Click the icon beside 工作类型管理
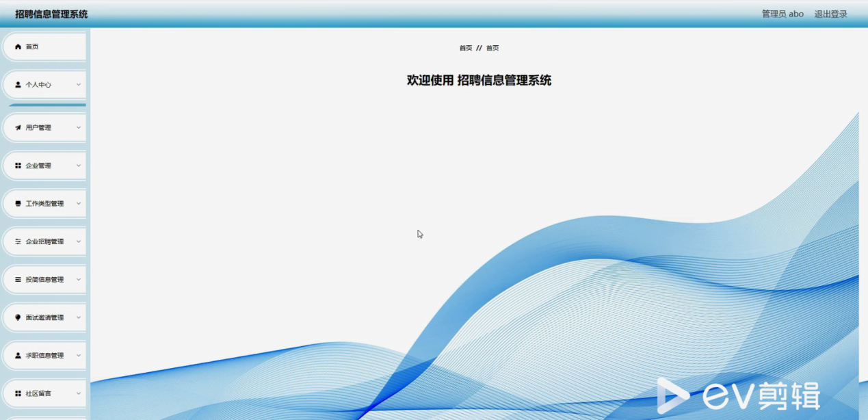 point(18,203)
